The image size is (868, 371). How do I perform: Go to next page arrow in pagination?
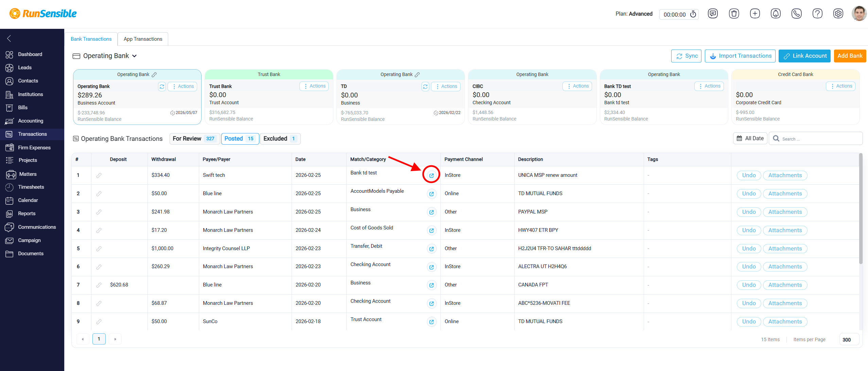[115, 339]
